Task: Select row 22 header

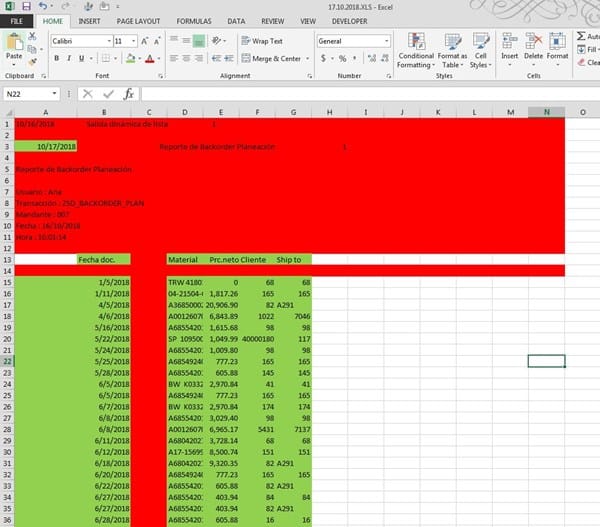Action: pyautogui.click(x=7, y=361)
